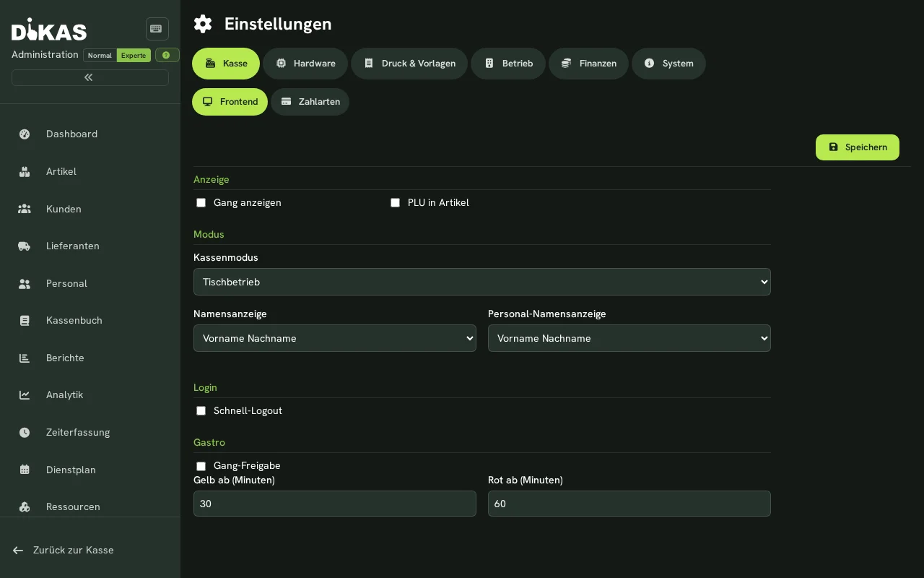Image resolution: width=924 pixels, height=578 pixels.
Task: Switch to the Hardware settings tab
Action: [x=305, y=64]
